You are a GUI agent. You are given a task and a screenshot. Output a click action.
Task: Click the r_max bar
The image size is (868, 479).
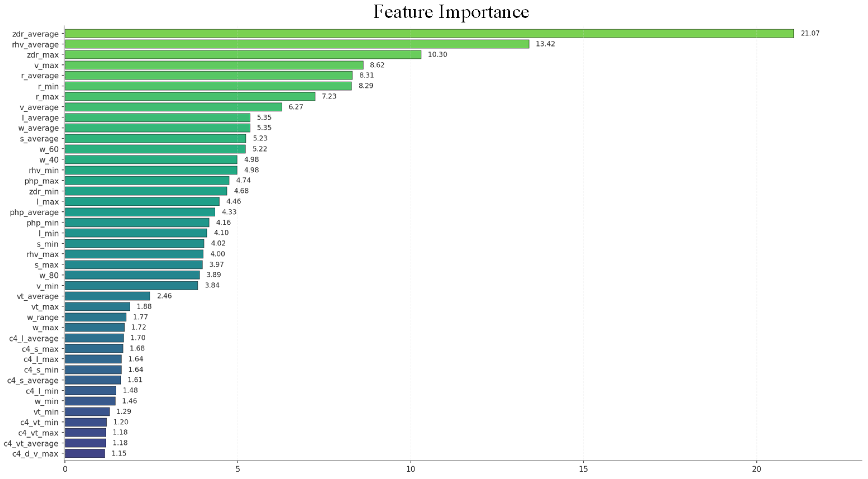tap(190, 96)
